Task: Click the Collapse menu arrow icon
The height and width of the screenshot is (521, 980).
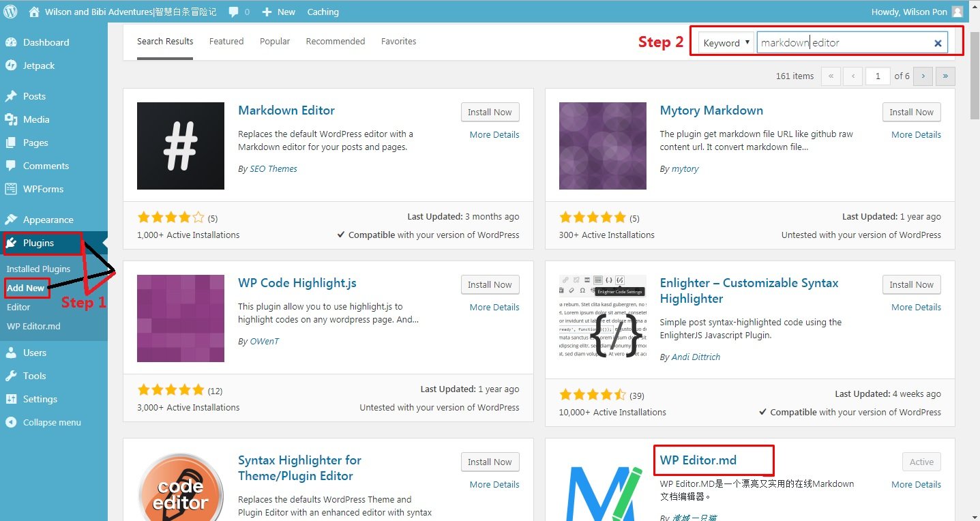Action: coord(11,422)
